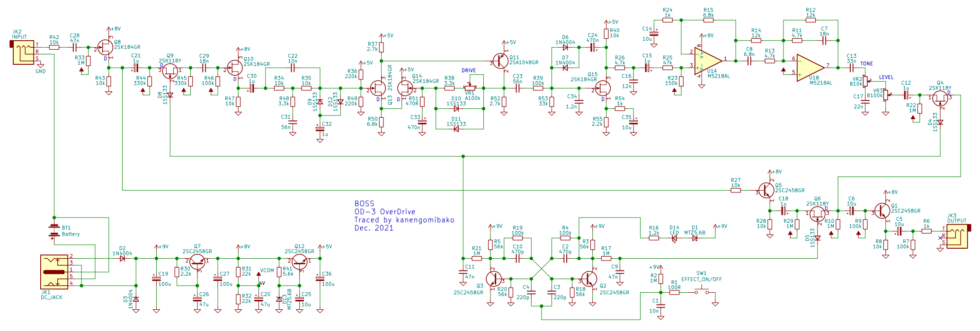Click the 'R16 1.2k' resistor label
Viewport: 980px width, 331px height.
click(654, 230)
